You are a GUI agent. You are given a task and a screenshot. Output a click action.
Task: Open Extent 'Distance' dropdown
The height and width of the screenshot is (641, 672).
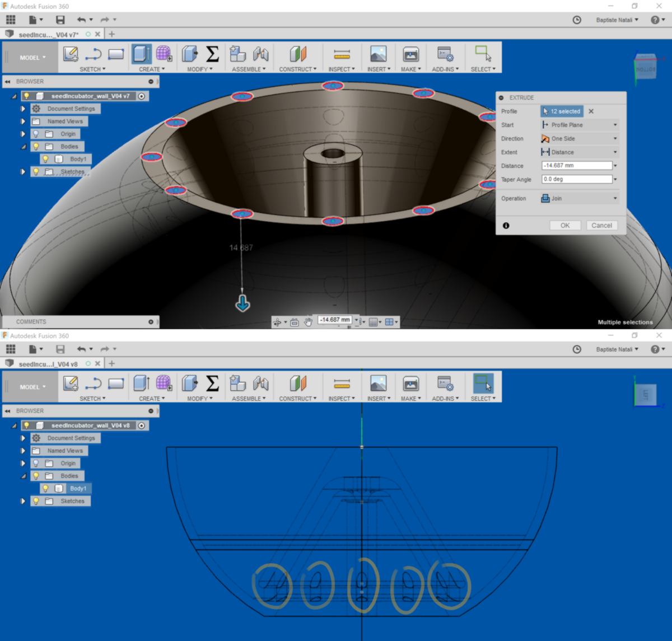click(580, 152)
